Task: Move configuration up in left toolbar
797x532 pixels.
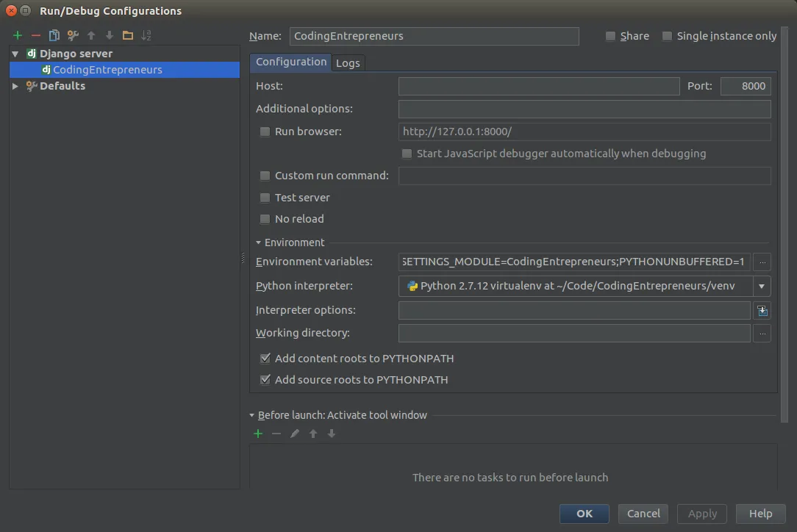Action: point(91,35)
